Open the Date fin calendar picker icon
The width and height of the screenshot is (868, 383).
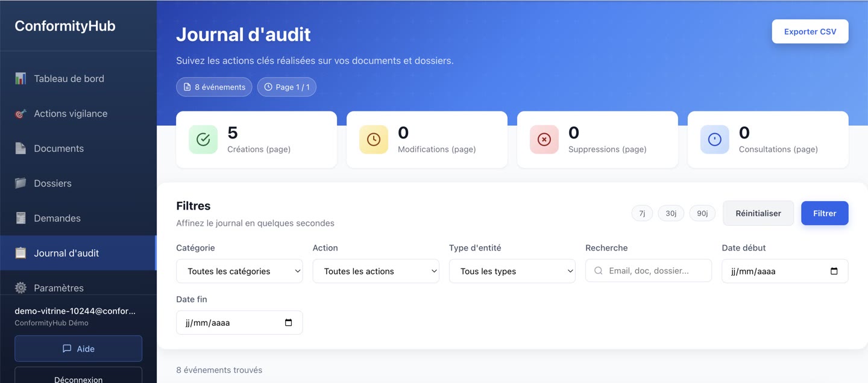pos(289,323)
